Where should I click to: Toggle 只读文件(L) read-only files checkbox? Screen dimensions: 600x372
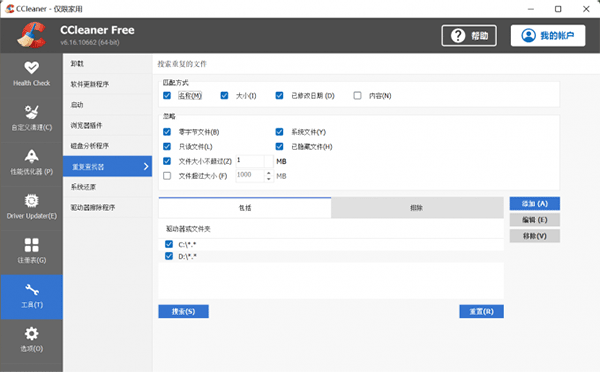tap(167, 146)
